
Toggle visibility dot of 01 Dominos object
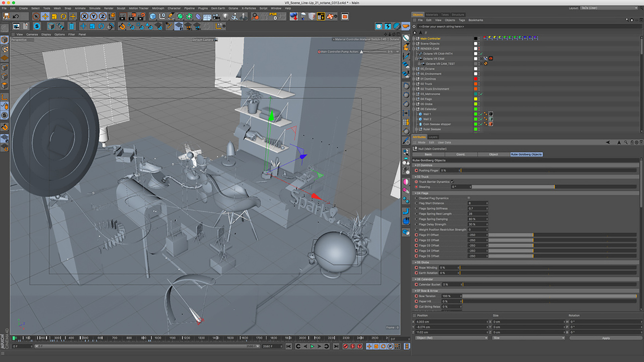pos(479,78)
